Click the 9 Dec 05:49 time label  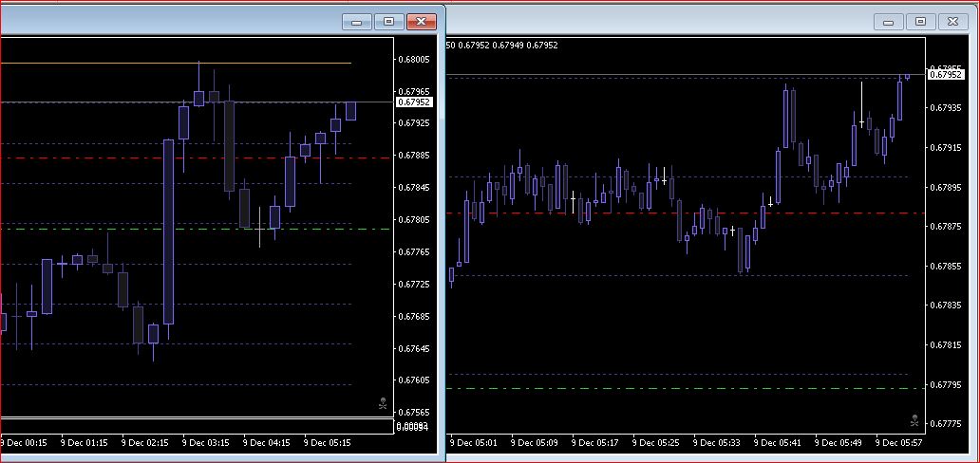point(839,443)
